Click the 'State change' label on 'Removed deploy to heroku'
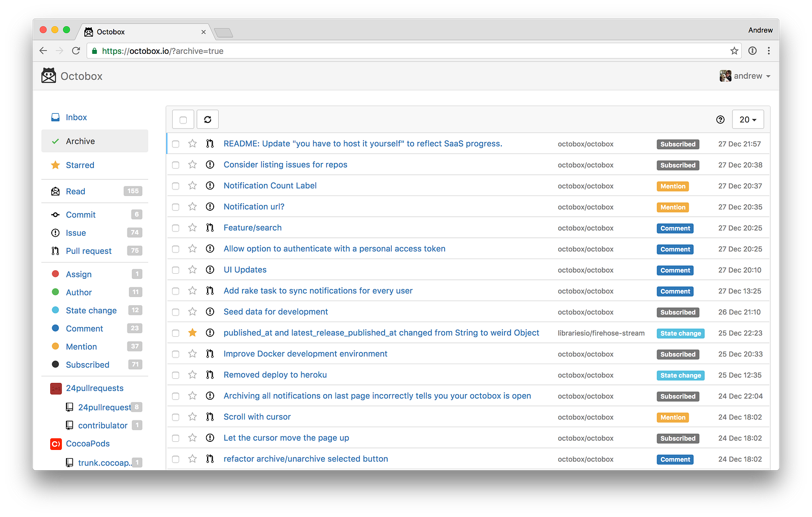The image size is (812, 517). [x=681, y=375]
